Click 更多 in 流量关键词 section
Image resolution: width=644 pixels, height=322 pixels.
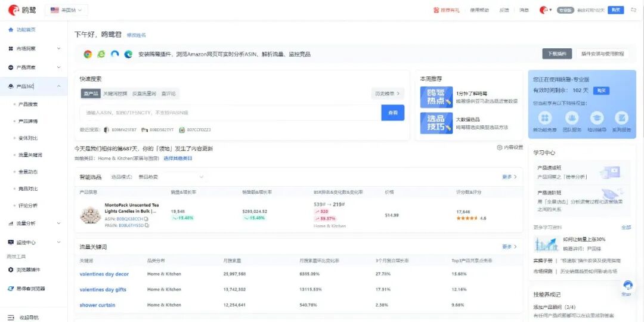tap(509, 247)
